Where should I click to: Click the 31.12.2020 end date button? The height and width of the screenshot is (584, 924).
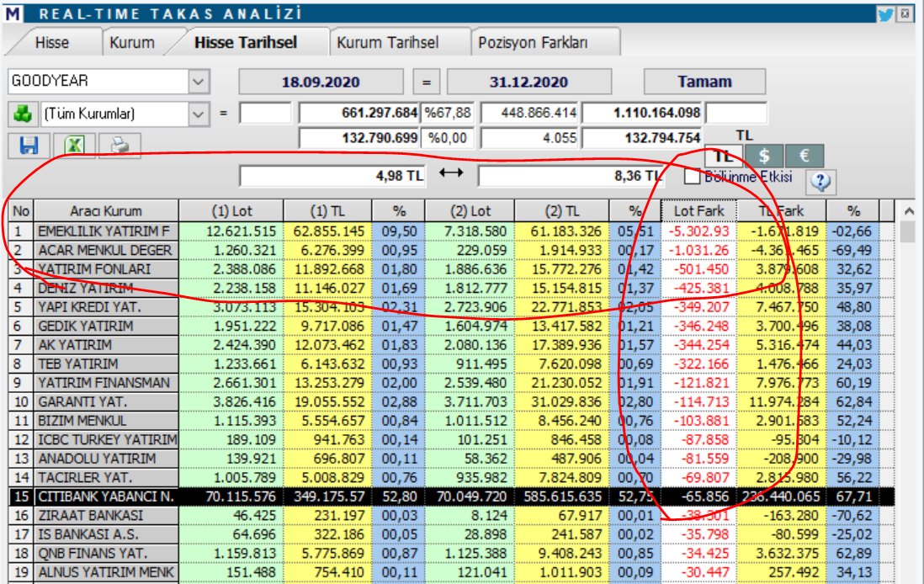pos(528,82)
